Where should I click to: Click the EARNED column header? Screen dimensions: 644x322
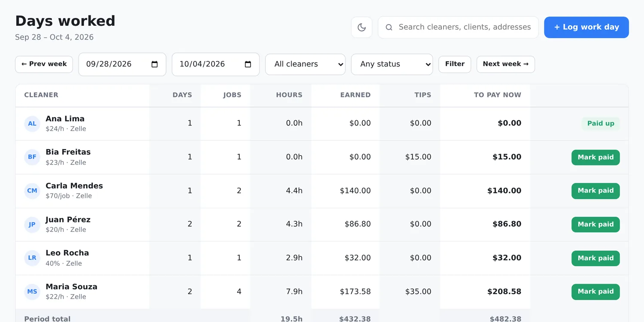click(x=355, y=95)
